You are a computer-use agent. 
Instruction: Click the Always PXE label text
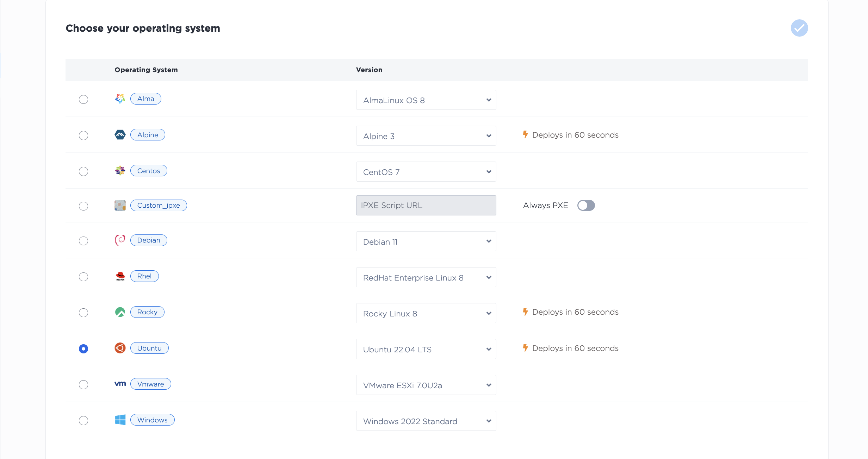(x=546, y=205)
